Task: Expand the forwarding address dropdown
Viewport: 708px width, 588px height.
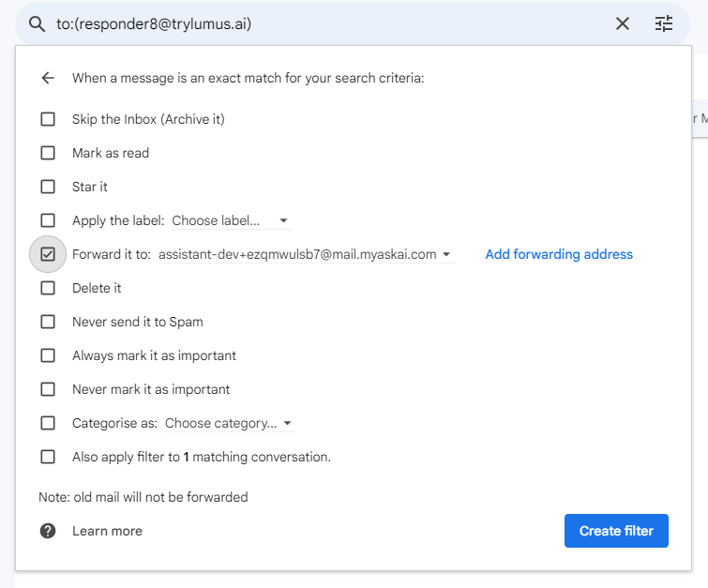Action: point(306,255)
